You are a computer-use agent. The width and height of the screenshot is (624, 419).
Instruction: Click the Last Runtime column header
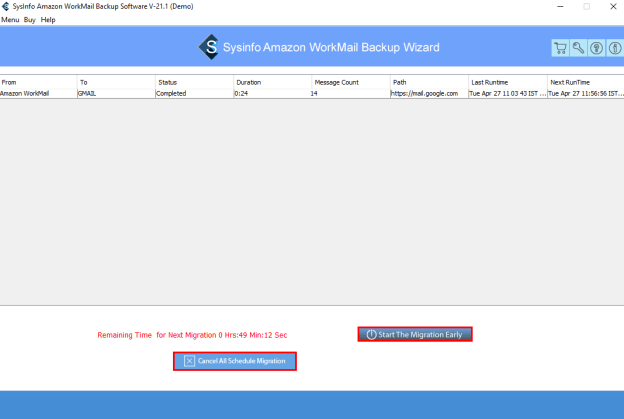click(x=508, y=82)
